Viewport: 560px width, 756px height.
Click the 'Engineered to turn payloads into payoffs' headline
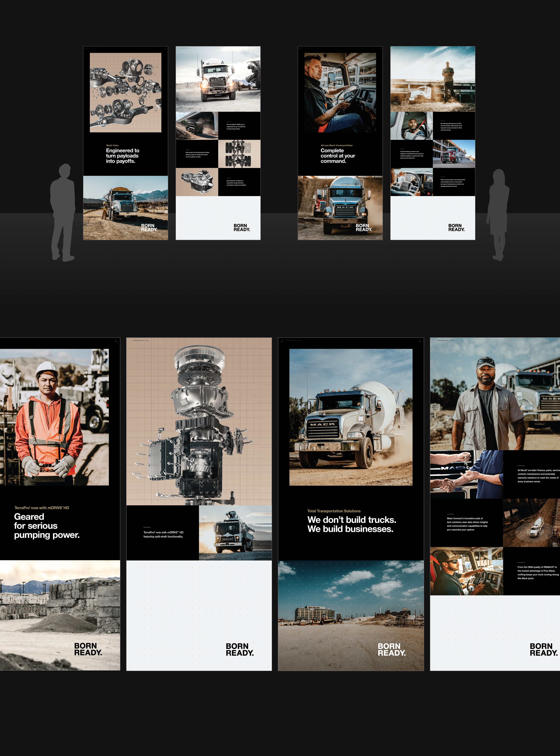tap(122, 156)
